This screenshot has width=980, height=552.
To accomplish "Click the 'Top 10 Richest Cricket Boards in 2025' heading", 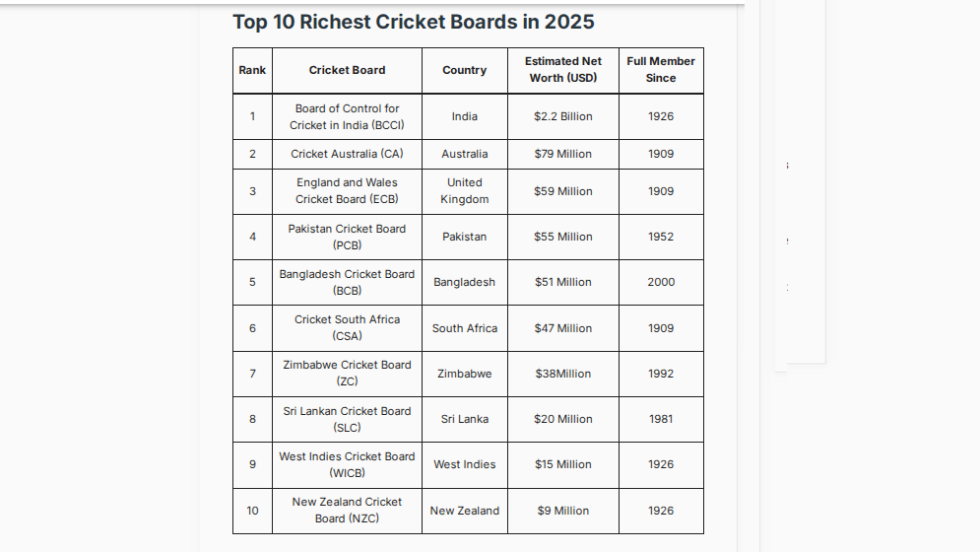I will tap(413, 22).
